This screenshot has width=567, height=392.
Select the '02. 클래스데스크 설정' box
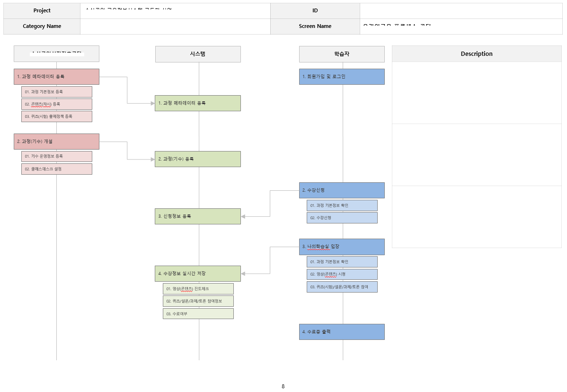[x=57, y=169]
